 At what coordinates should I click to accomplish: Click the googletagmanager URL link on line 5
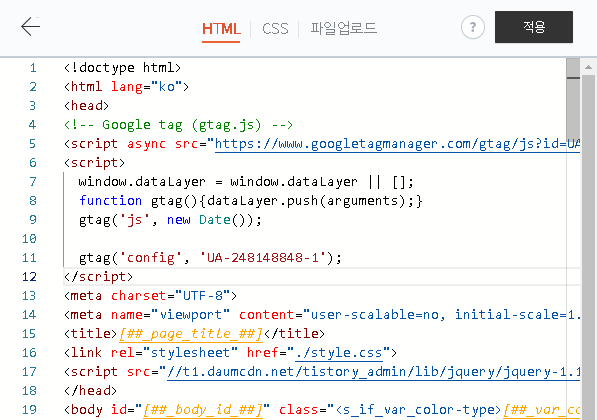coord(397,144)
